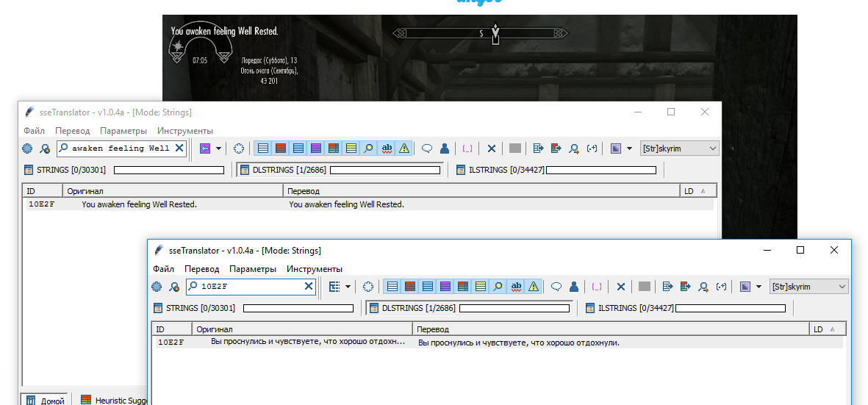Click blue gear icon in rear window toolbar
Image resolution: width=868 pixels, height=405 pixels.
[28, 148]
